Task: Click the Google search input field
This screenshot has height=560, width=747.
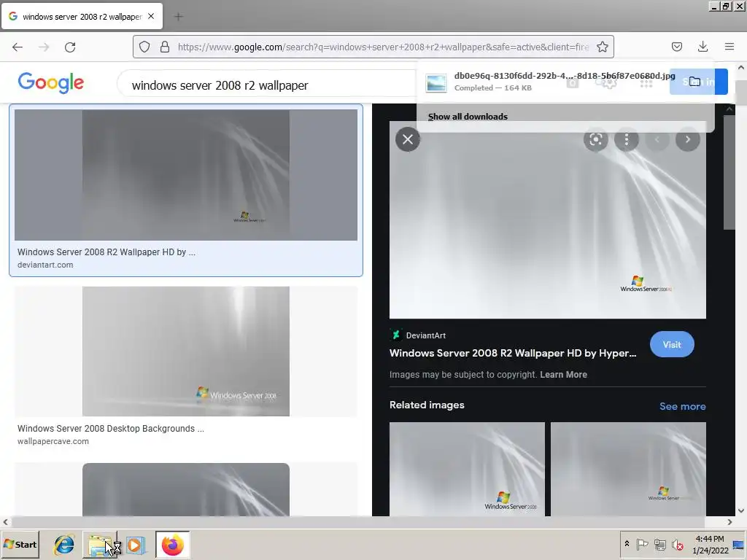Action: pos(267,85)
